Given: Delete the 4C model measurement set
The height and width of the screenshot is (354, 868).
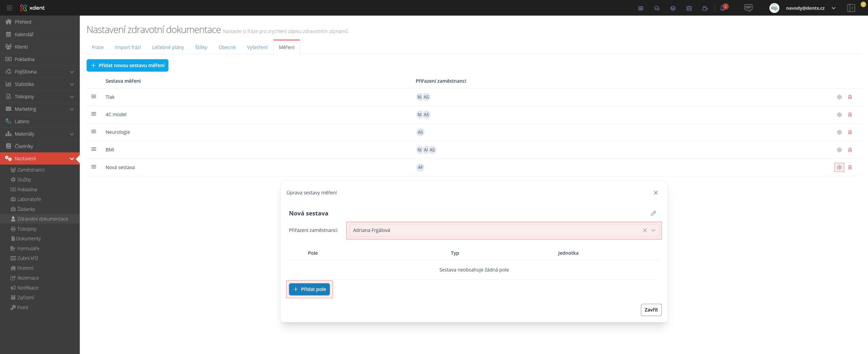Looking at the screenshot, I should point(850,115).
